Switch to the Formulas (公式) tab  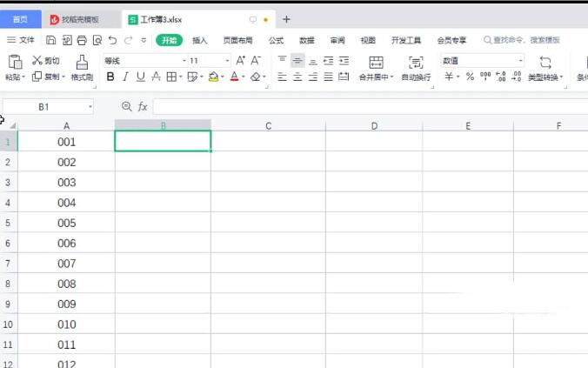(x=276, y=40)
